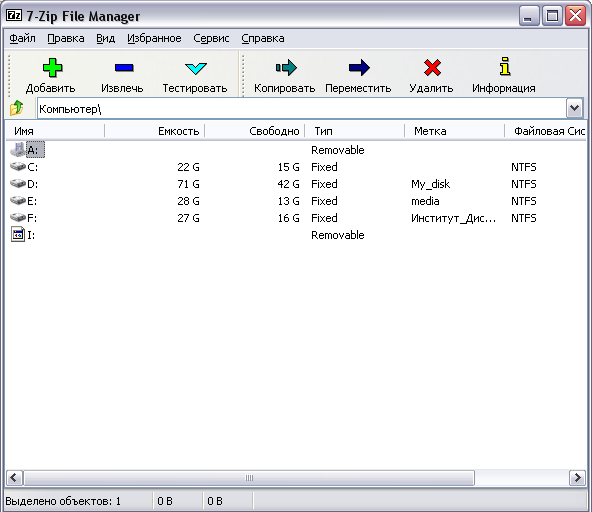
Task: Click Removable type of drive I:
Action: tap(338, 235)
